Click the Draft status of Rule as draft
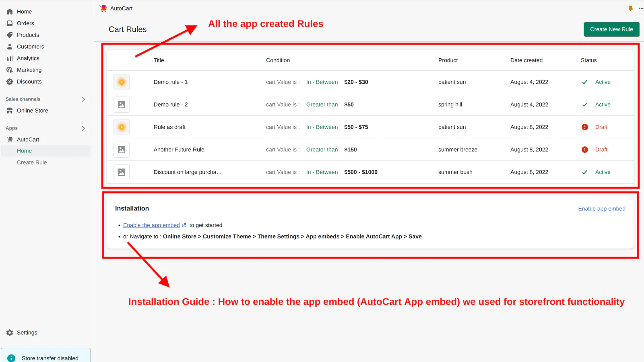644x362 pixels. click(601, 127)
